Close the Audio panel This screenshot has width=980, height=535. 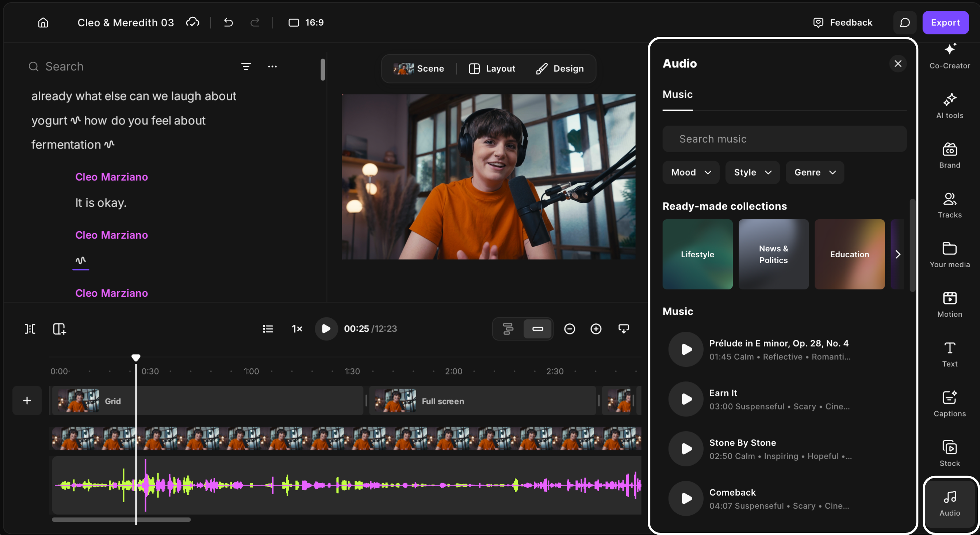pyautogui.click(x=898, y=63)
